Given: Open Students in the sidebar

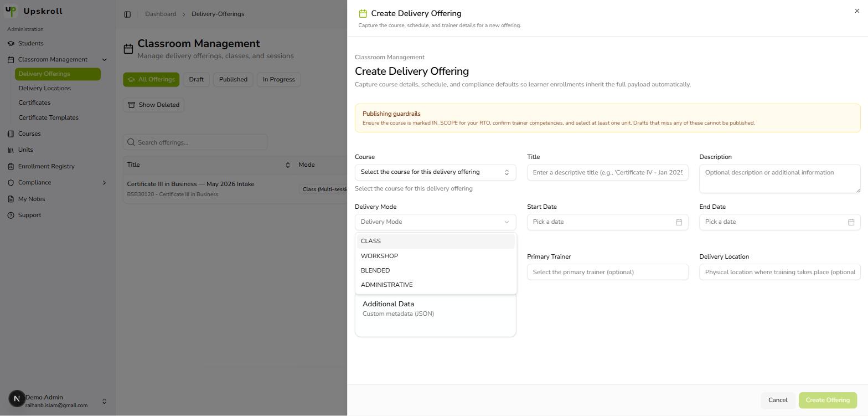Looking at the screenshot, I should tap(30, 43).
